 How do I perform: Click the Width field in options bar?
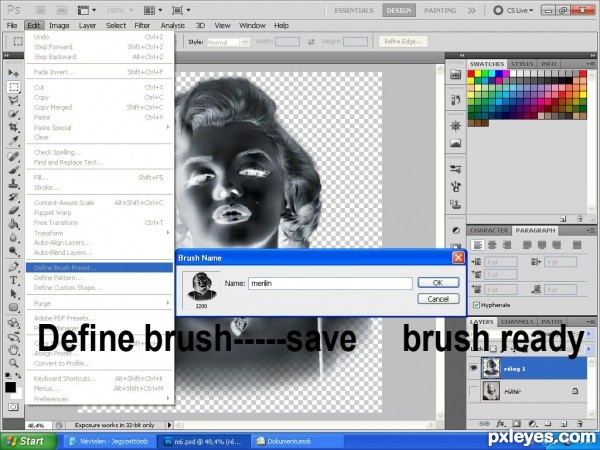click(287, 42)
